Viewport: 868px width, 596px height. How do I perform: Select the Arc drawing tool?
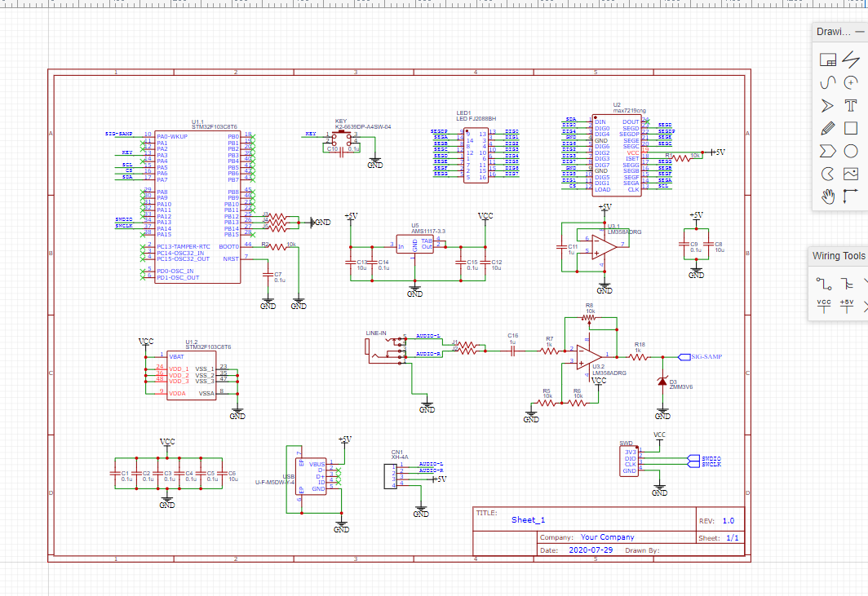(851, 82)
